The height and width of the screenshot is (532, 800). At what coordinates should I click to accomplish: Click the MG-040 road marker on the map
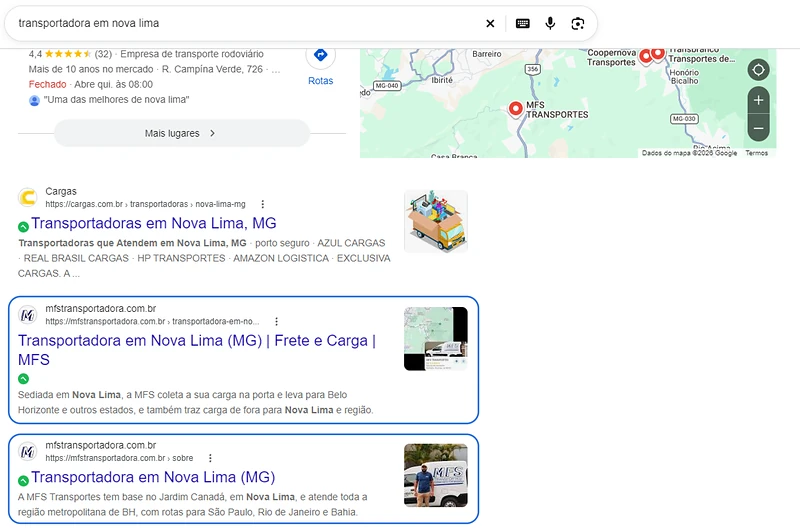point(387,86)
